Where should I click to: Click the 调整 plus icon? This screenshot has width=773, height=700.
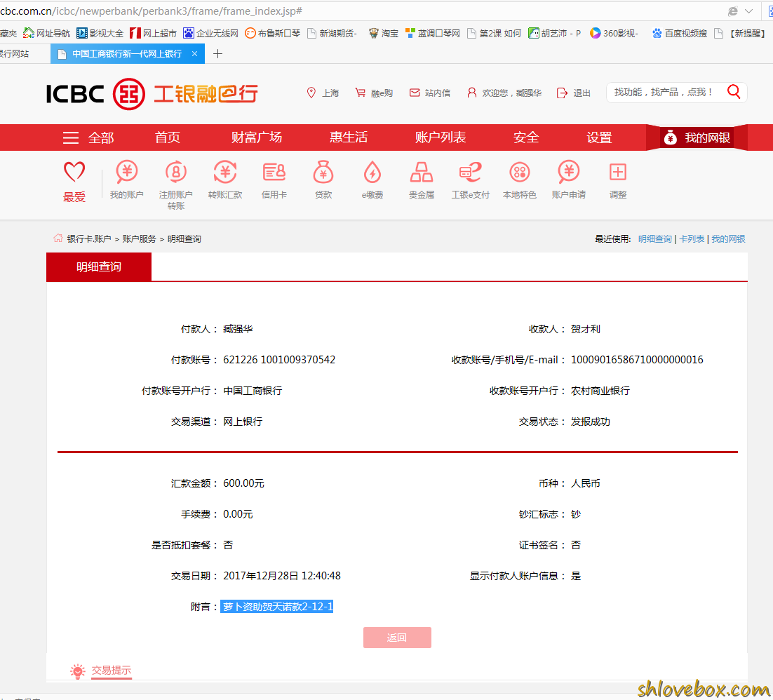tap(618, 172)
